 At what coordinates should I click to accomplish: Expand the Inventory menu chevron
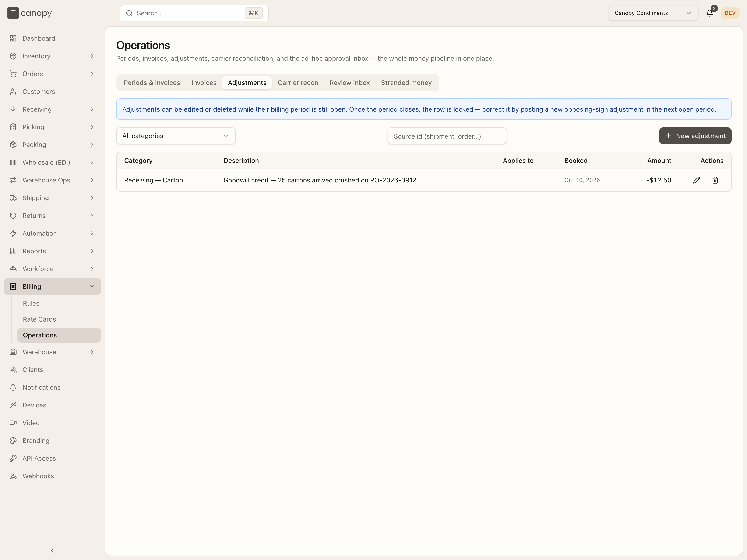pyautogui.click(x=92, y=56)
